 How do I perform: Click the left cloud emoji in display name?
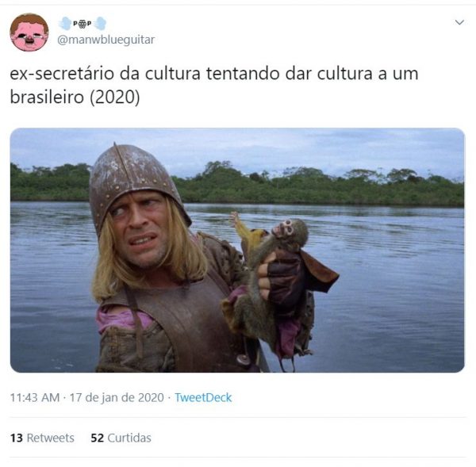click(65, 23)
